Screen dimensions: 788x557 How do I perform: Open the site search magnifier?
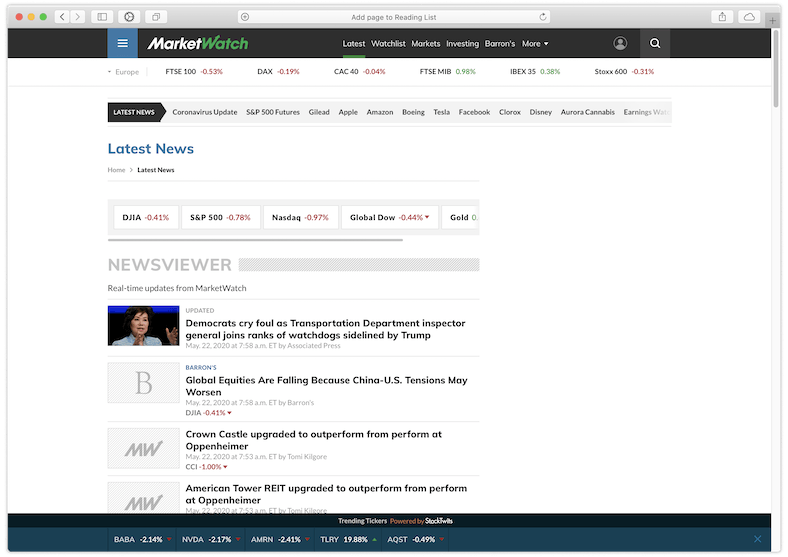(x=655, y=43)
